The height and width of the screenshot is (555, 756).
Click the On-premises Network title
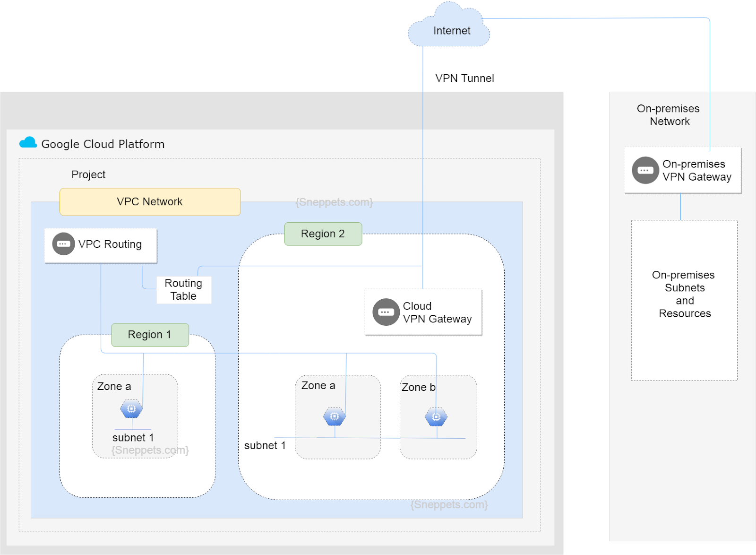click(x=669, y=115)
